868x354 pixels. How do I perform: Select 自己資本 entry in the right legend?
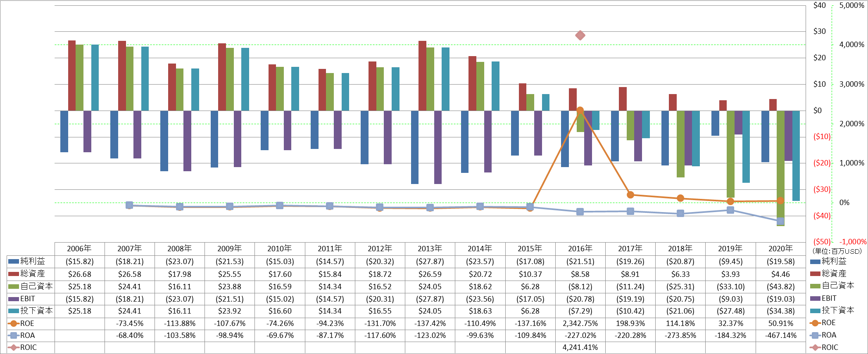(832, 286)
